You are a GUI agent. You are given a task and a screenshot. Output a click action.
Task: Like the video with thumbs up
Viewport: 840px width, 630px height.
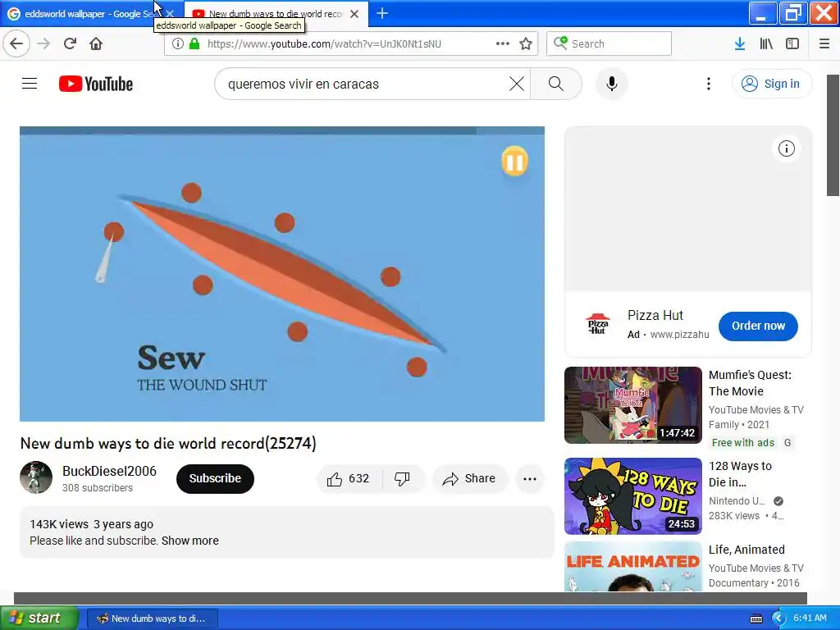pos(349,478)
